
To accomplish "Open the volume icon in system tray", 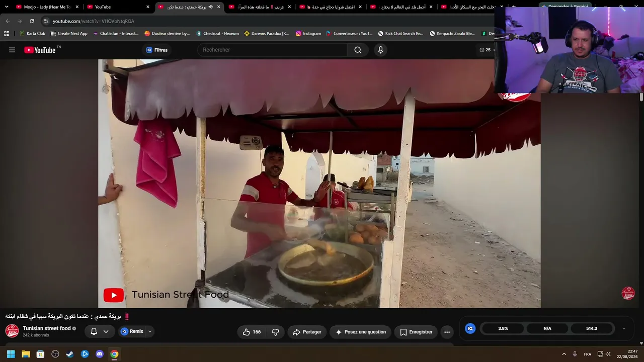I will [x=608, y=354].
